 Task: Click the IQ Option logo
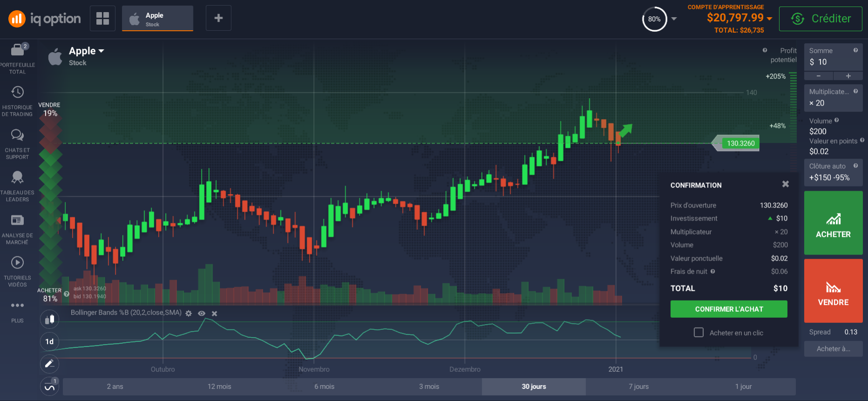(44, 19)
